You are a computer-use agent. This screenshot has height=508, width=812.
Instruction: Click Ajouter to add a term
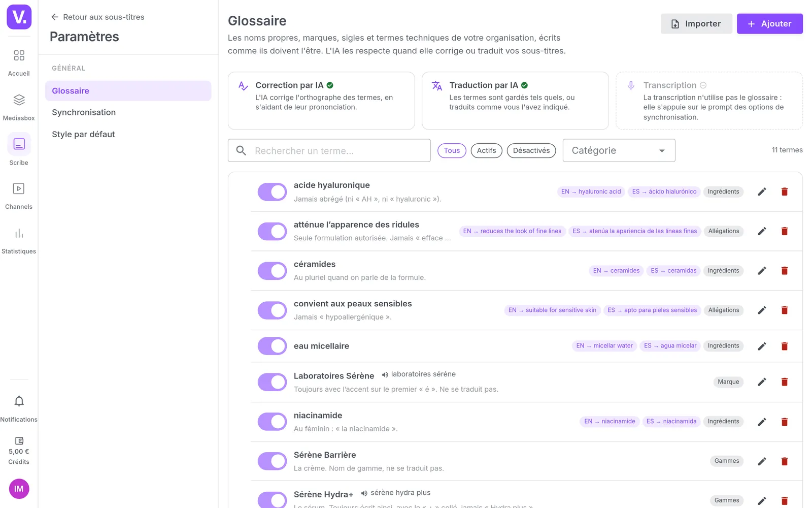pyautogui.click(x=769, y=24)
